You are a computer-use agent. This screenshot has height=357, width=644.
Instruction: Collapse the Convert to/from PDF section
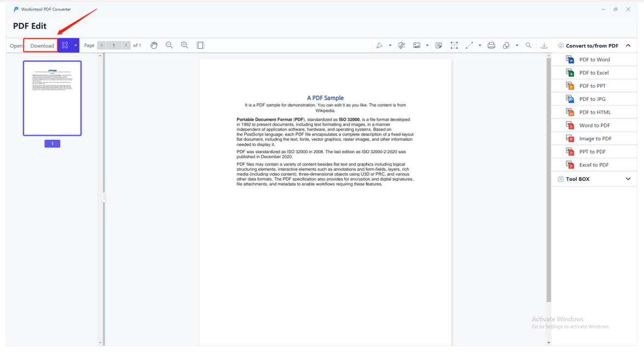click(628, 46)
